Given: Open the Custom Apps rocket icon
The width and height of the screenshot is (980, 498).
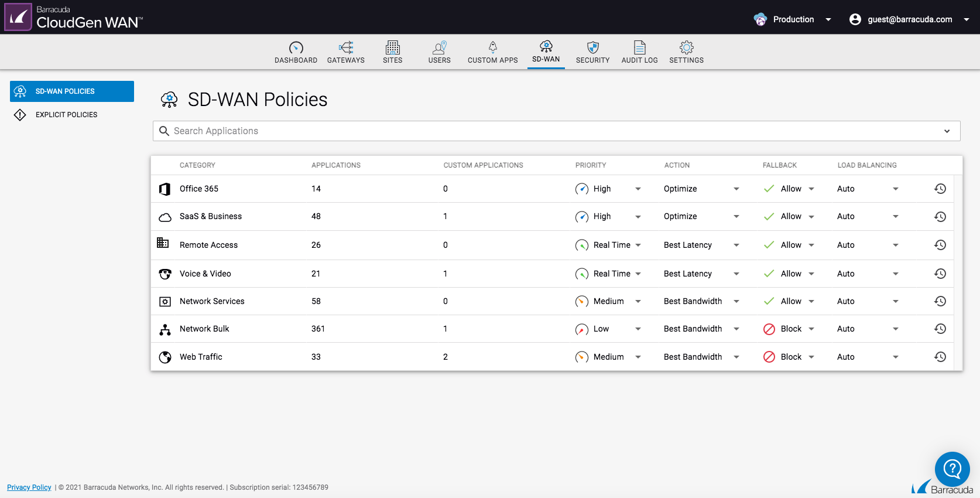Looking at the screenshot, I should [493, 47].
